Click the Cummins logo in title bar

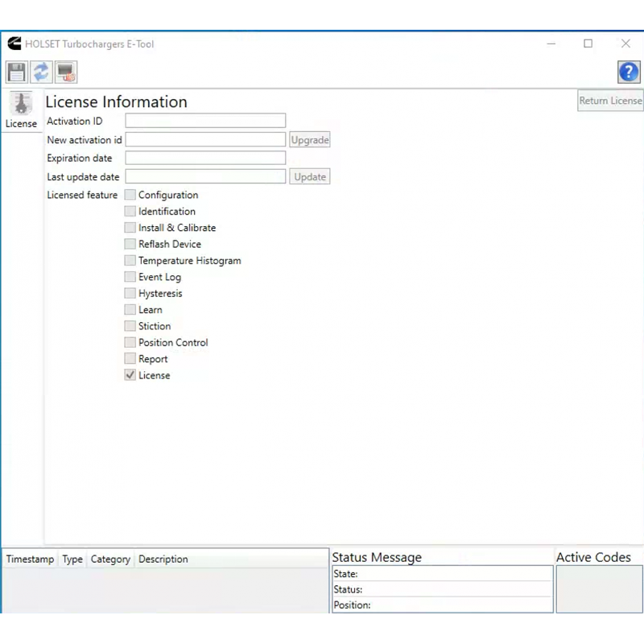point(14,44)
